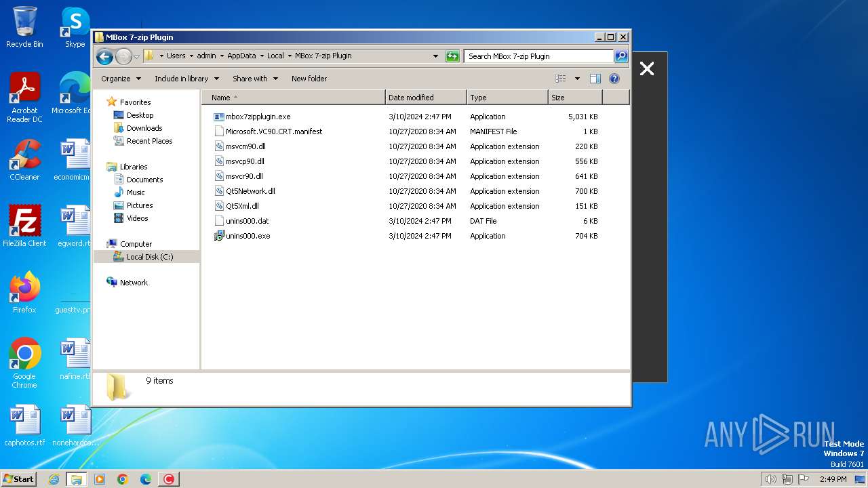Click in the Search MBox 7-zip Plugin field

click(x=539, y=56)
